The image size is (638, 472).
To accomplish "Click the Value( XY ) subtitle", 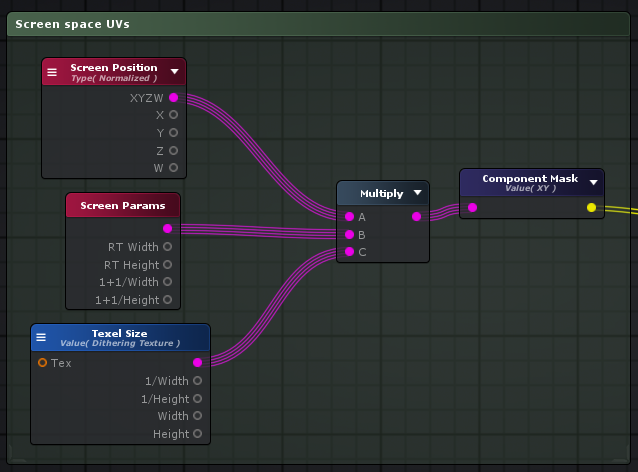I will pyautogui.click(x=531, y=188).
